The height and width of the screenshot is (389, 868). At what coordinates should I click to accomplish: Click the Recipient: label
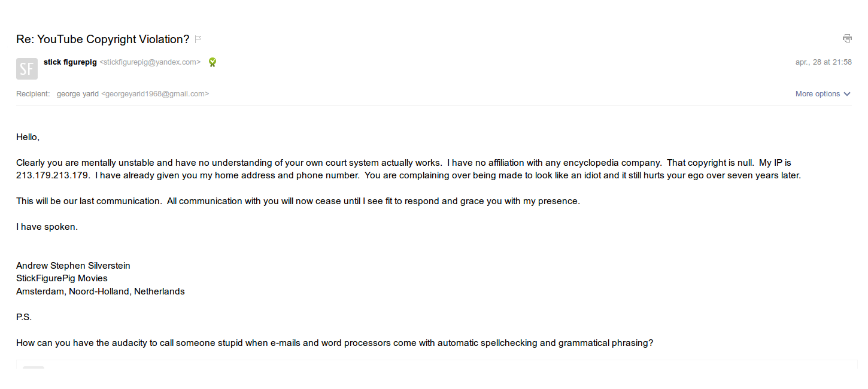33,94
